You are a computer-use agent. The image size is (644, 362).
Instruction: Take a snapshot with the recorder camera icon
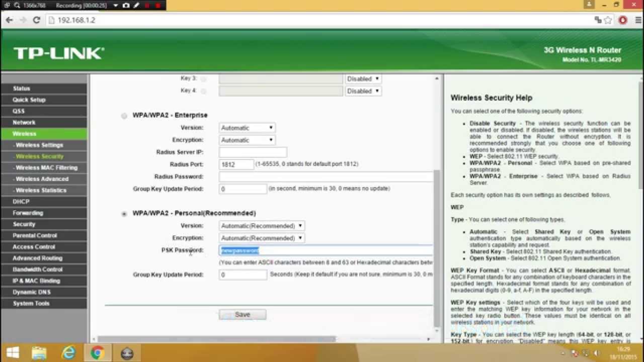pyautogui.click(x=126, y=5)
